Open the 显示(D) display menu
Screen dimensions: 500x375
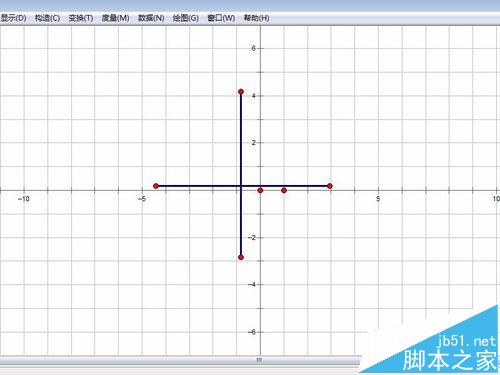pyautogui.click(x=13, y=18)
